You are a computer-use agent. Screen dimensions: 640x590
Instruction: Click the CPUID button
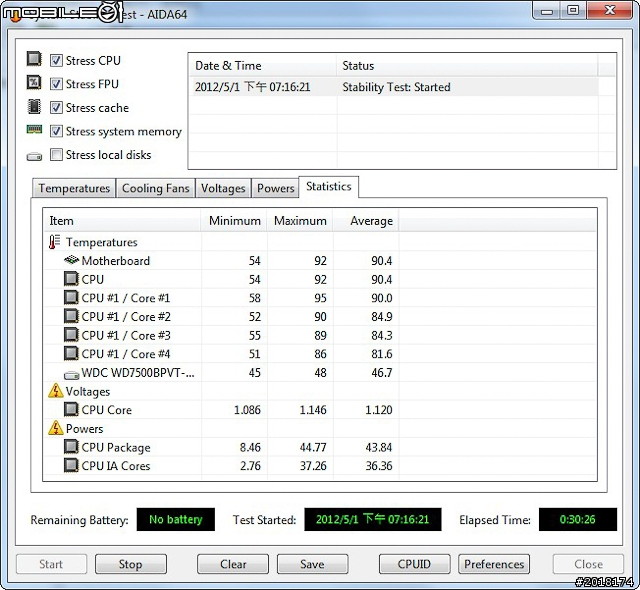(x=413, y=564)
